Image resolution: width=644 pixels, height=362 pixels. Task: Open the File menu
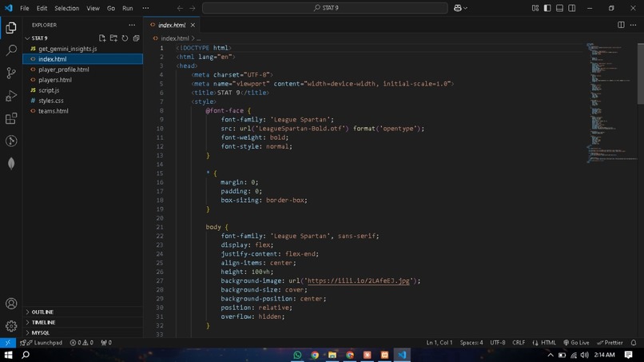click(x=25, y=8)
